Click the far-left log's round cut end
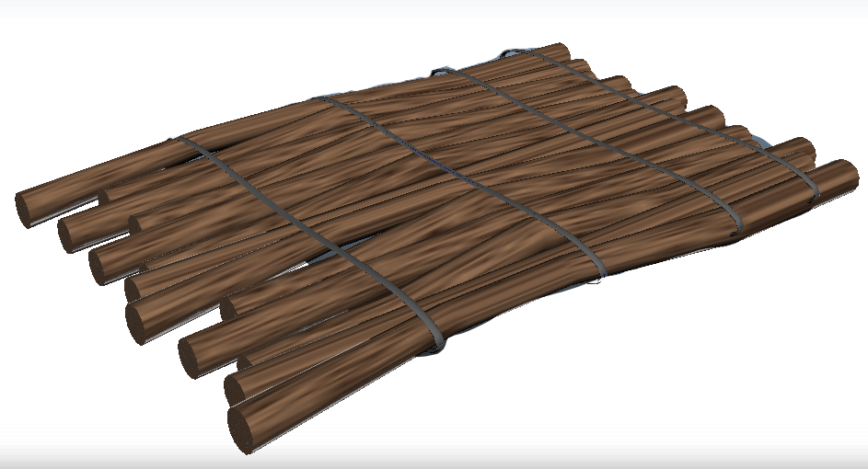The image size is (868, 469). pyautogui.click(x=30, y=210)
